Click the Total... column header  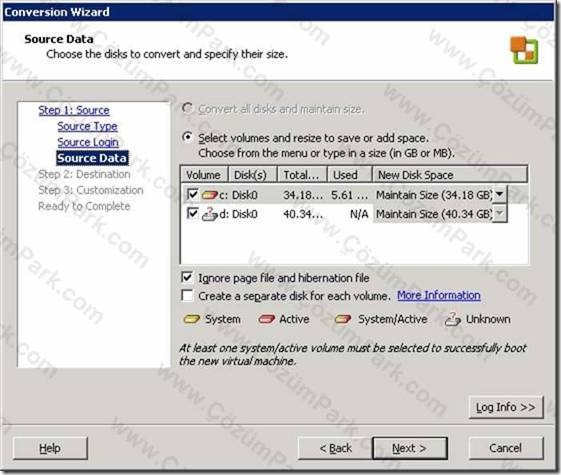coord(302,175)
